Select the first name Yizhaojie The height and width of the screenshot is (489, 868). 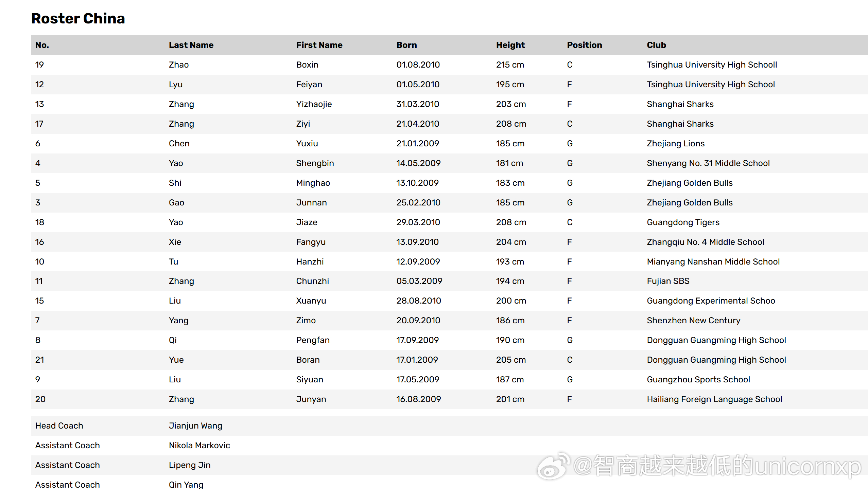point(314,104)
